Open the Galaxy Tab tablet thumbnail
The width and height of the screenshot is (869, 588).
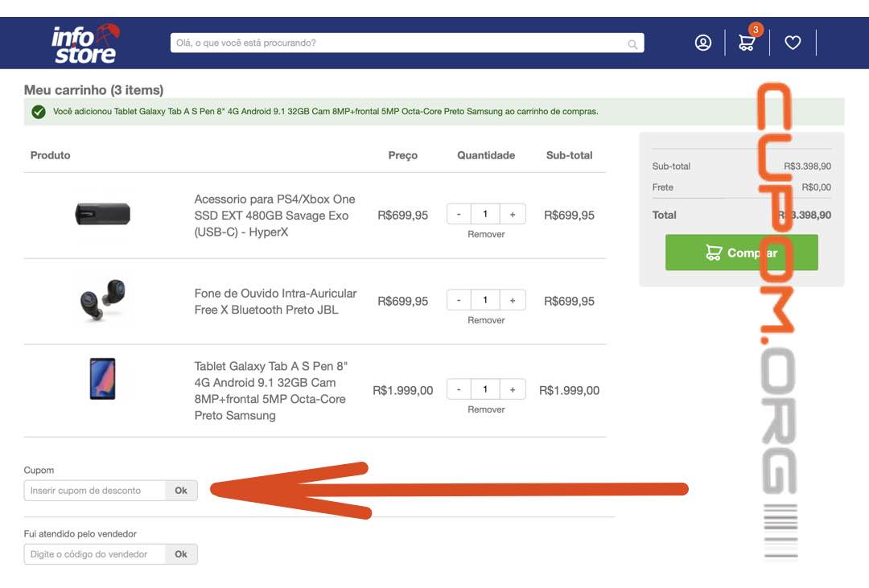102,379
